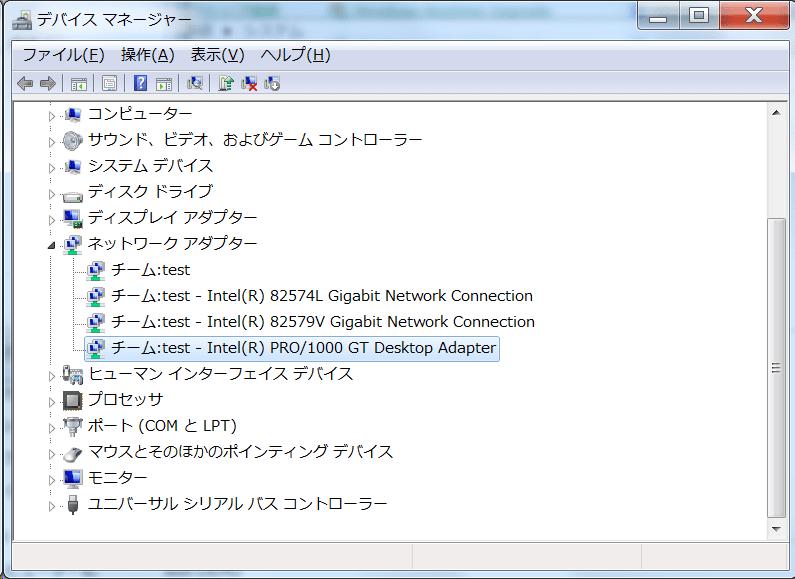Select the ネットワーク アダプター label

coord(172,244)
